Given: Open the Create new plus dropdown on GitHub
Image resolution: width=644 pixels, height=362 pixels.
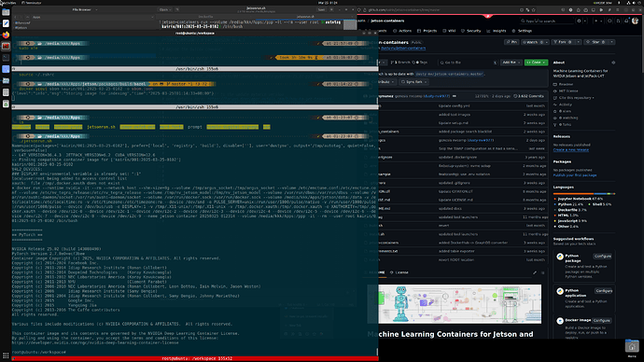Looking at the screenshot, I should click(598, 21).
